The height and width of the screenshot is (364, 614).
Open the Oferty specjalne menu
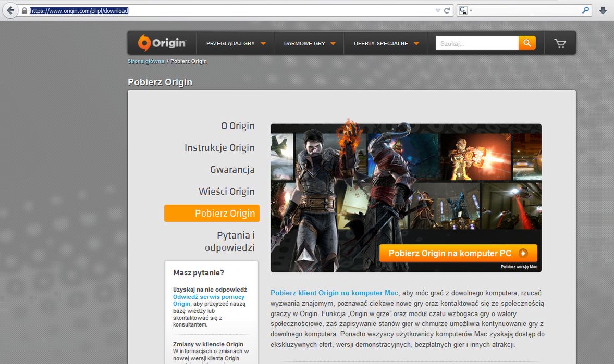[386, 43]
